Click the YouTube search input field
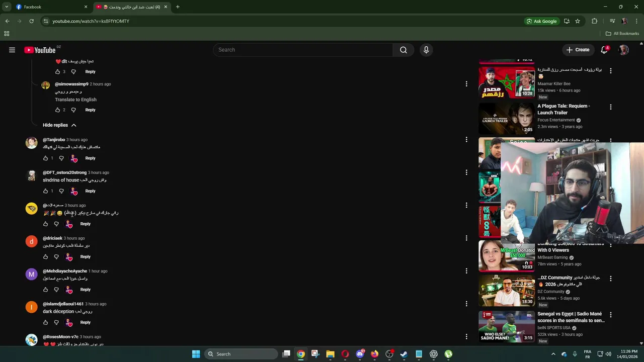 click(x=303, y=50)
